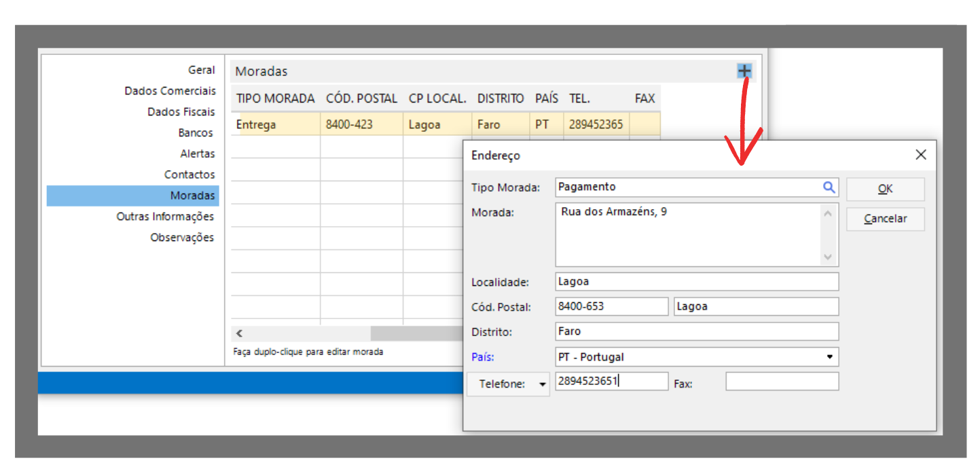Open the Alertas section
The image size is (980, 476).
197,154
